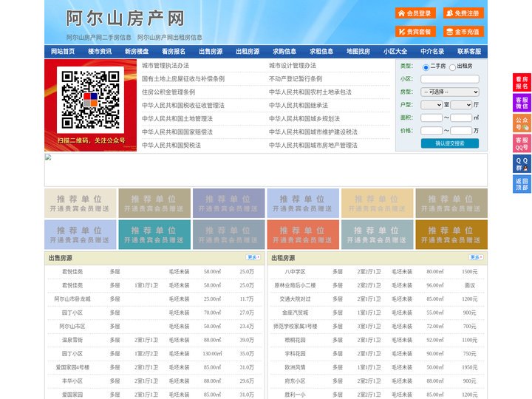532x399 pixels.
Task: Click the teal 推荐单位 banner
Action: (x=154, y=234)
